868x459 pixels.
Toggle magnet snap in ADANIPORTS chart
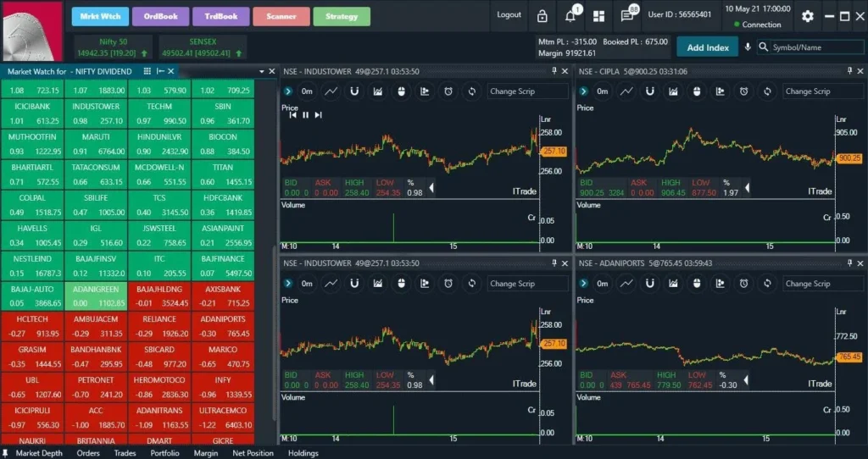click(x=650, y=284)
